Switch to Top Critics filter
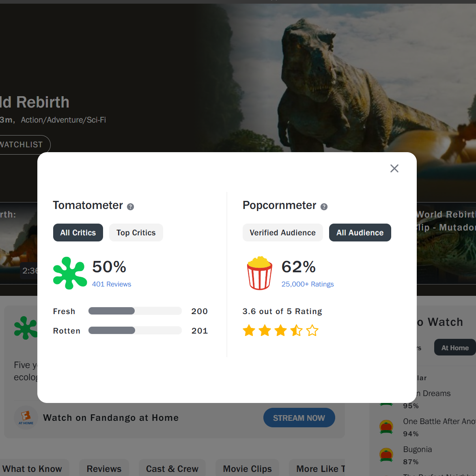476x476 pixels. pyautogui.click(x=136, y=233)
